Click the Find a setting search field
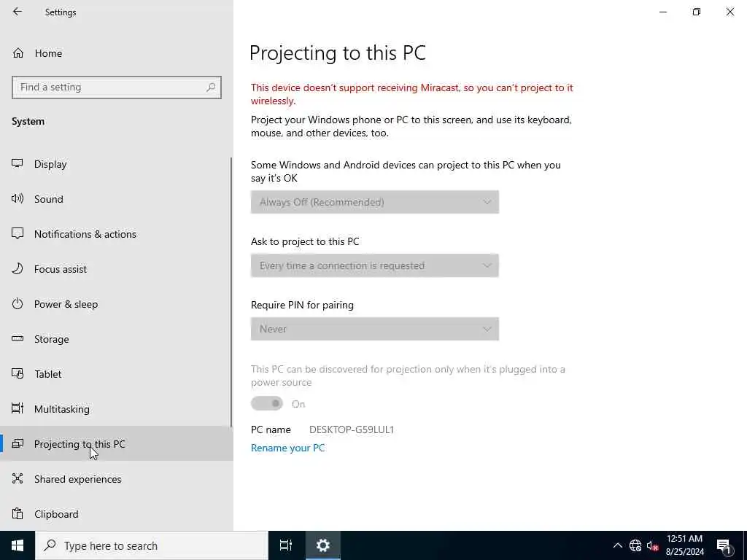 (x=116, y=87)
